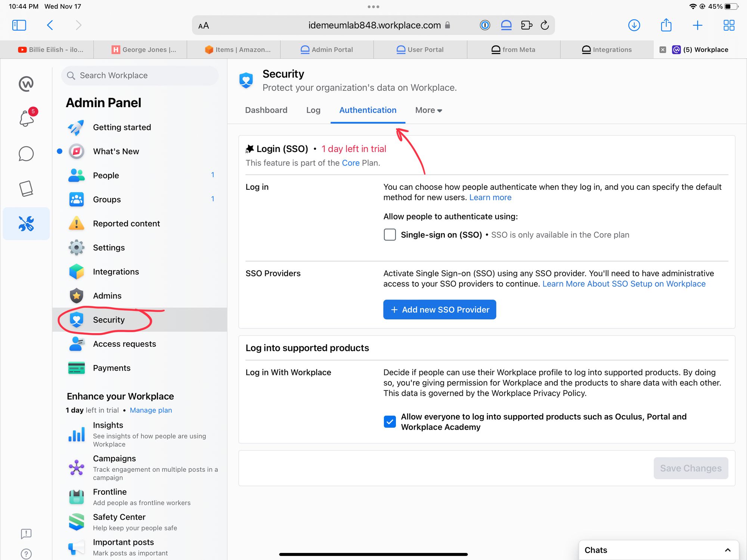Switch to the Log tab
Viewport: 747px width, 560px height.
313,110
